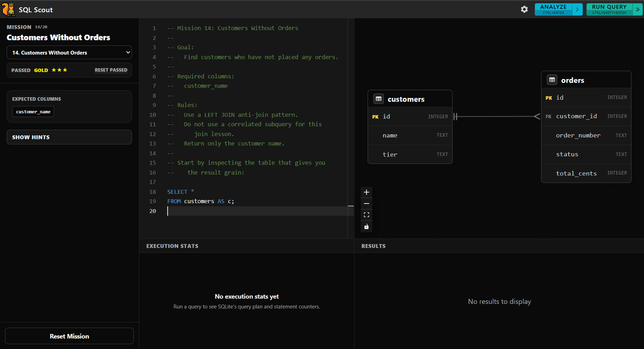The width and height of the screenshot is (644, 349).
Task: Click the total_cents column in orders
Action: (586, 173)
